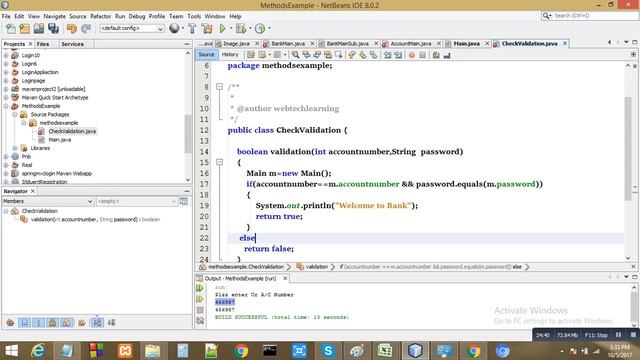Click the Stop Macro Recording square icon

click(422, 55)
